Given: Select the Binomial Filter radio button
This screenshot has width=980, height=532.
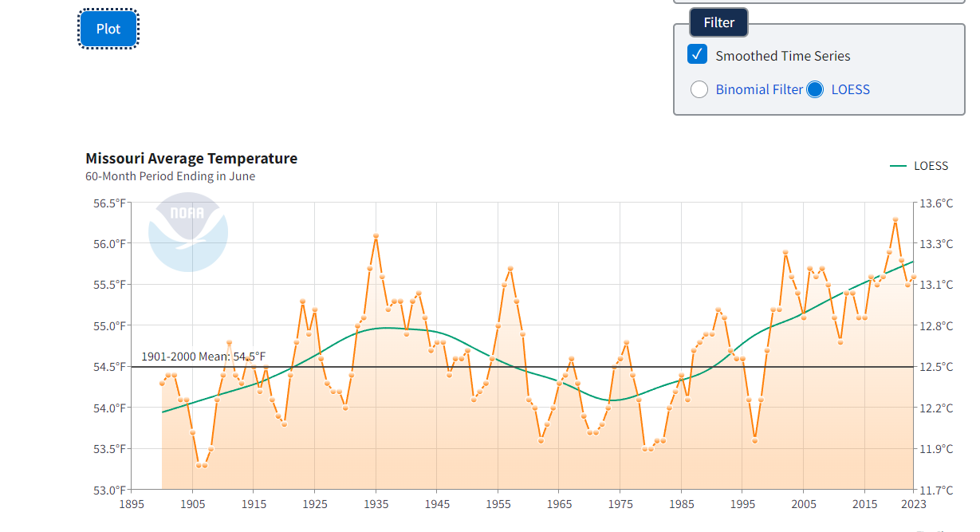Looking at the screenshot, I should point(699,89).
